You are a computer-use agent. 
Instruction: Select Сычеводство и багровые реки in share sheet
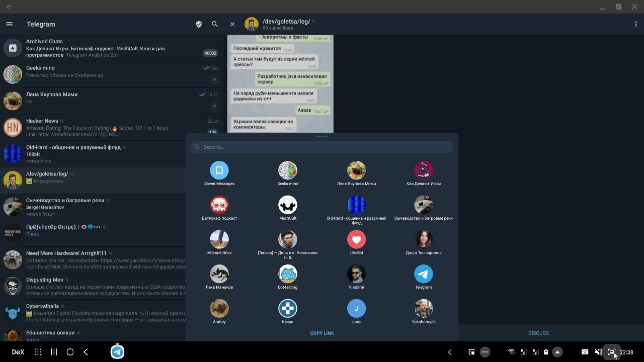click(x=424, y=208)
